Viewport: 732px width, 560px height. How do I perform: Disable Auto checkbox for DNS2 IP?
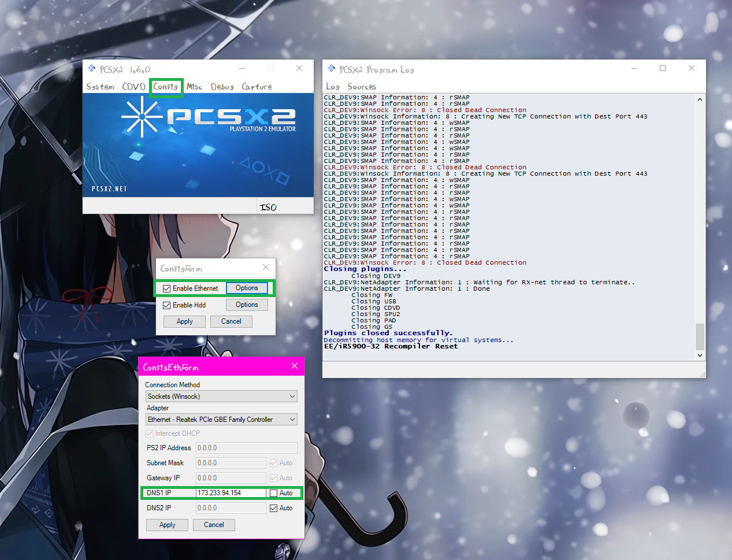tap(274, 508)
